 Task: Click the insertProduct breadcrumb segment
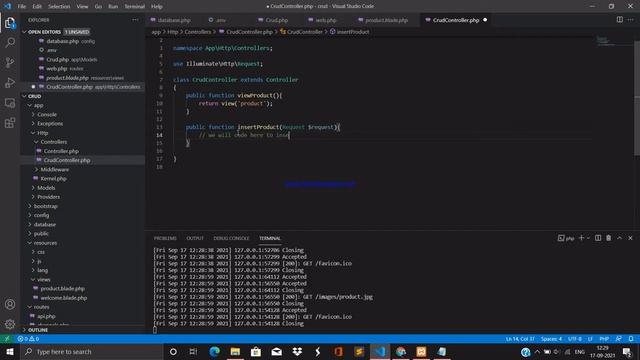coord(349,32)
